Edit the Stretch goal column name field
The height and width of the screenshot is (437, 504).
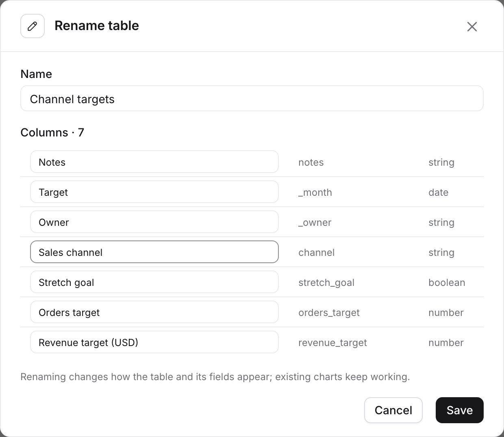(154, 282)
